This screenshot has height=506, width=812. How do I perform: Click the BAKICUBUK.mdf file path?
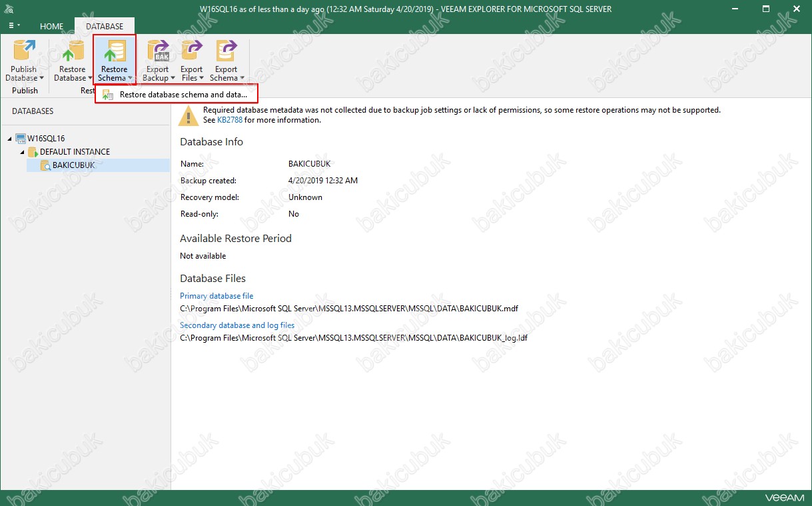click(349, 309)
